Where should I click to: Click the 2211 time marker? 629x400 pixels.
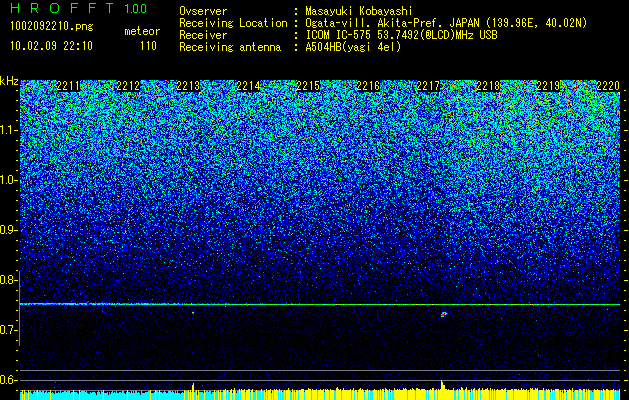click(68, 85)
